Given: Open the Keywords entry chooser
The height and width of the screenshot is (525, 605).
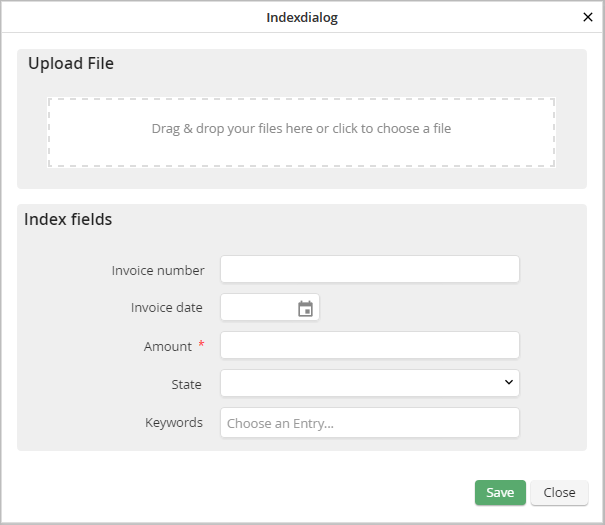Looking at the screenshot, I should (x=370, y=423).
